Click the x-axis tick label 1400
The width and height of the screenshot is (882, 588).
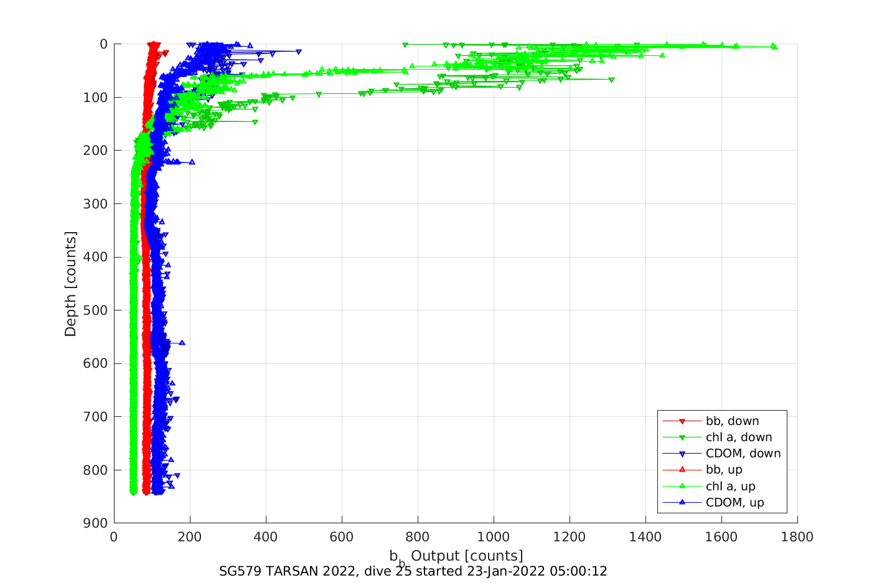coord(645,537)
